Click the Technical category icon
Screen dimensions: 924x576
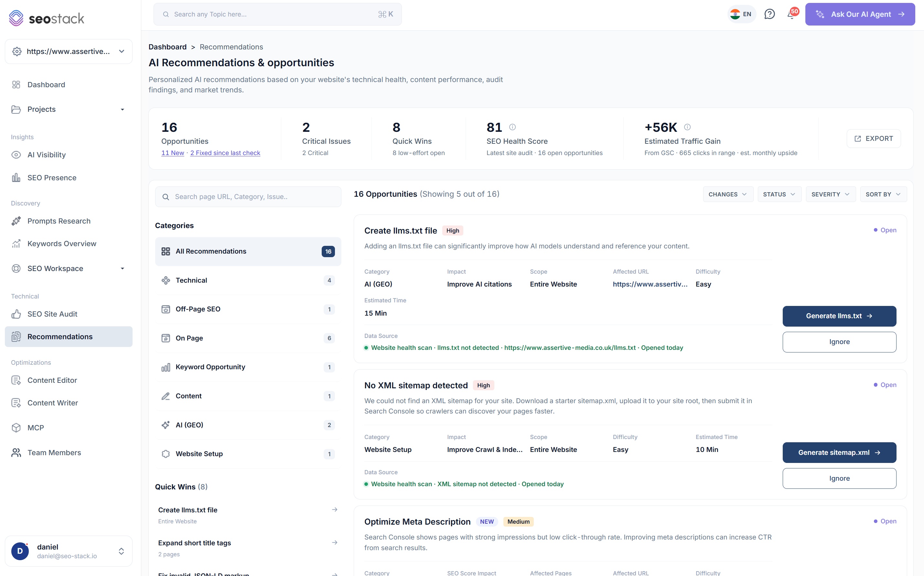[x=166, y=280]
